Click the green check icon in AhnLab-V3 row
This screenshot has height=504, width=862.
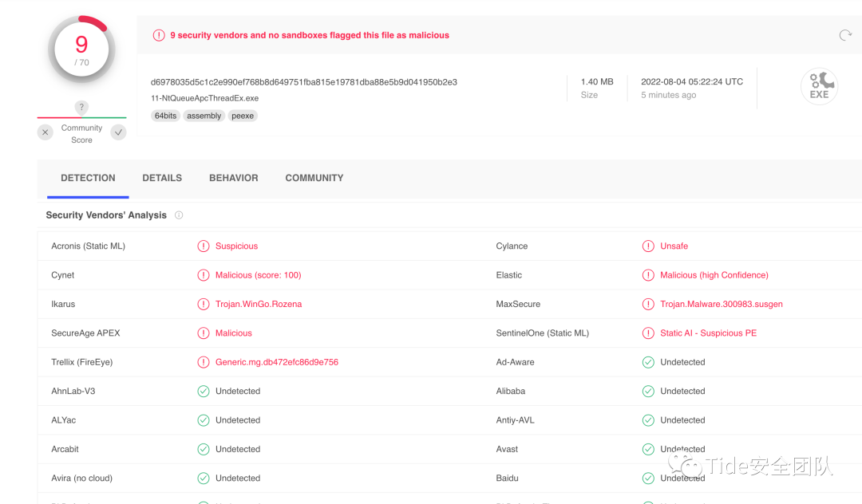click(204, 392)
